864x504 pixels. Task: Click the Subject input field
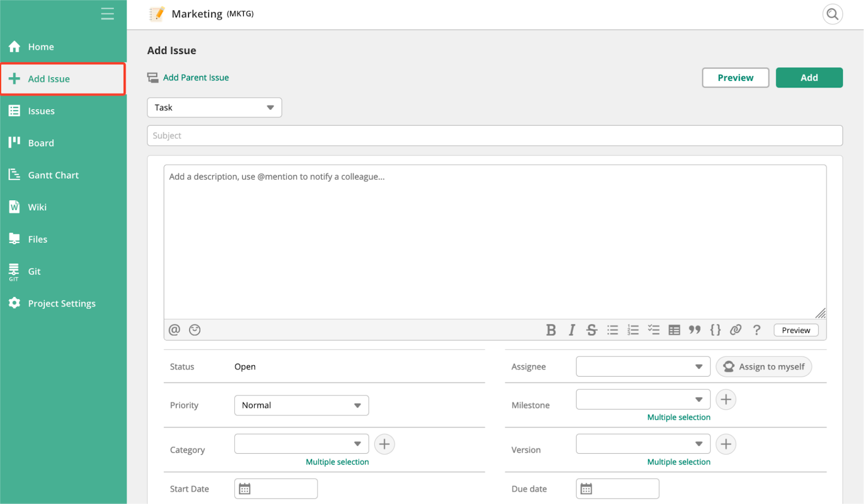[x=495, y=135]
